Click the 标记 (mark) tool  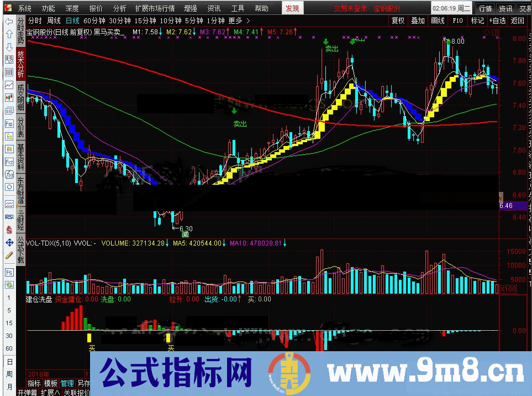pos(478,20)
